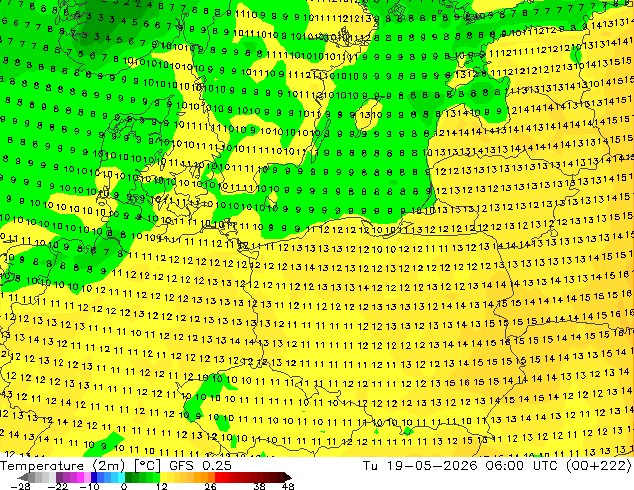This screenshot has width=634, height=490.
Task: Click the '-10' legend label
Action: (x=89, y=486)
